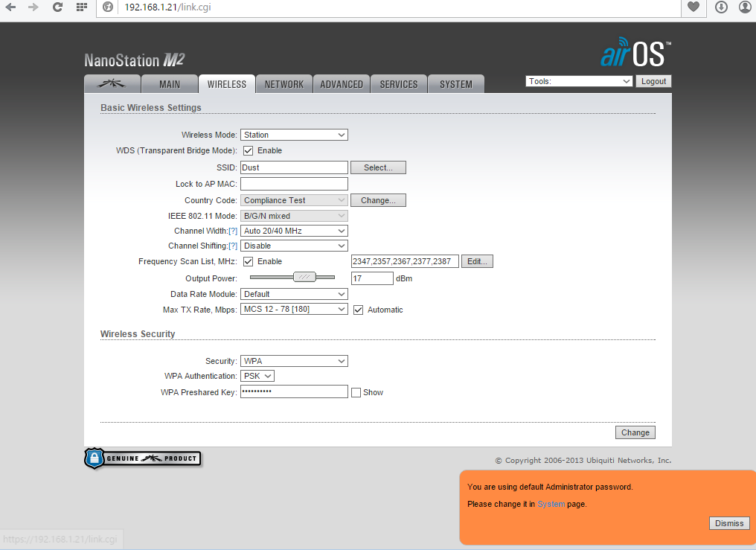Open the Security dropdown
This screenshot has height=550, width=756.
click(x=294, y=361)
